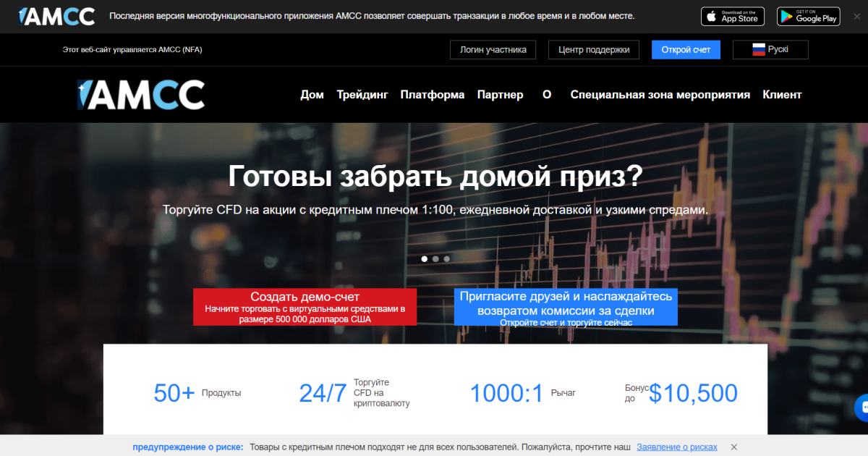The height and width of the screenshot is (456, 868).
Task: Click the предупреждение о риске label
Action: point(188,447)
